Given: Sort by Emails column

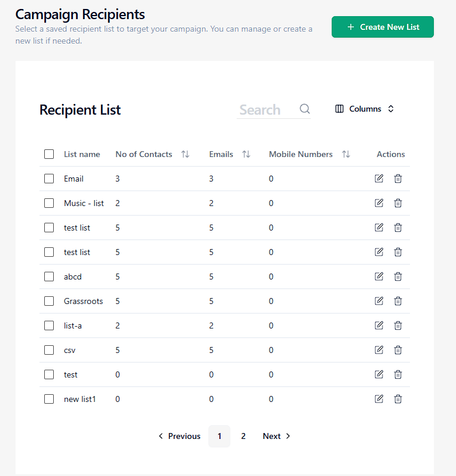Looking at the screenshot, I should coord(246,154).
